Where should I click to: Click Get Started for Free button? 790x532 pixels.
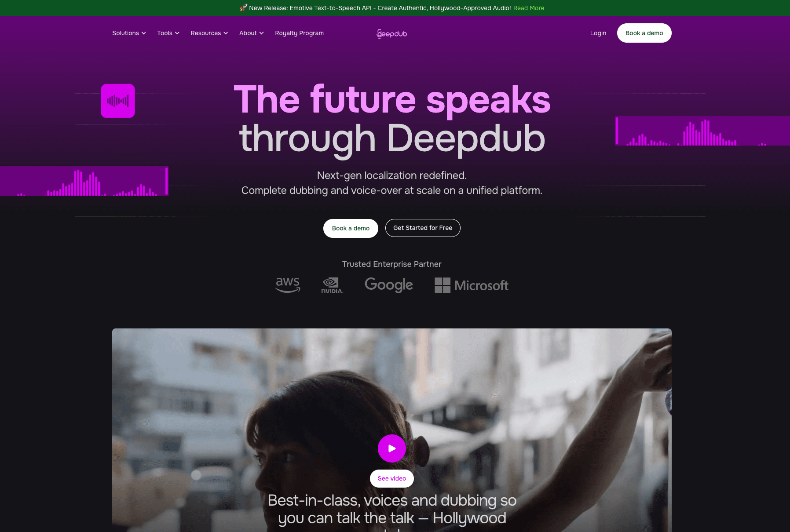423,228
